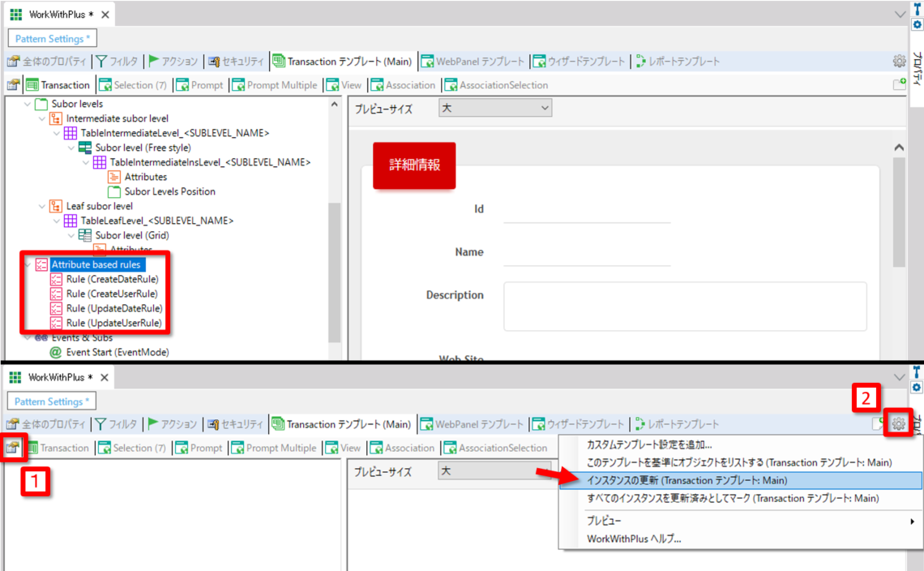Screen dimensions: 924x571
Task: Switch to アクション tab in top window
Action: click(173, 62)
